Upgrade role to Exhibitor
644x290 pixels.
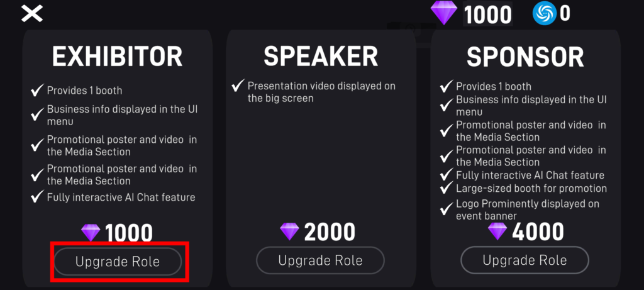coord(118,262)
